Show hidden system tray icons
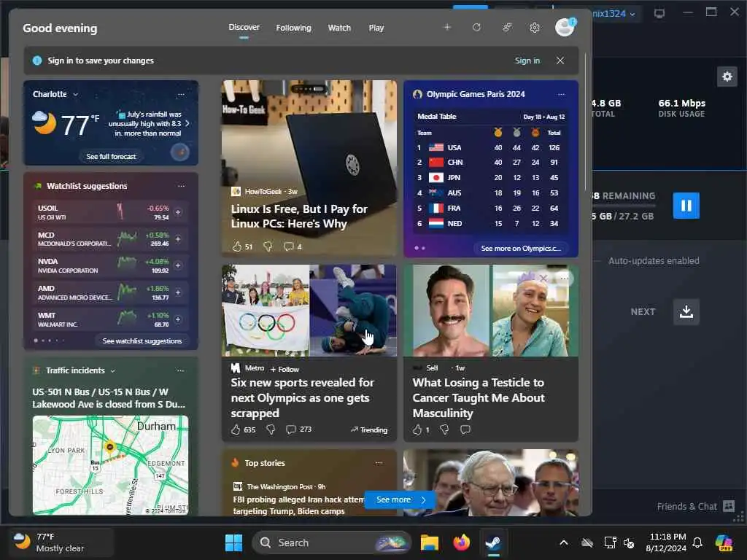The height and width of the screenshot is (560, 747). pos(564,542)
